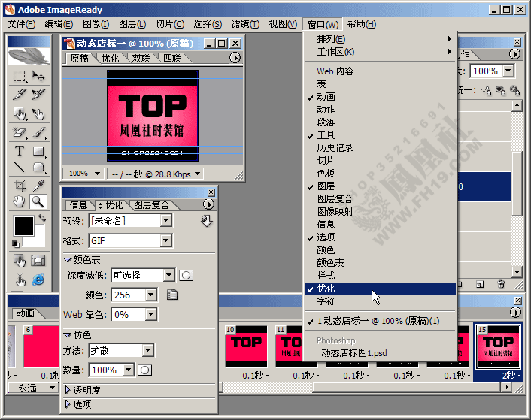This screenshot has width=531, height=420.
Task: Choose 颜色表 from Window menu
Action: tap(381, 263)
